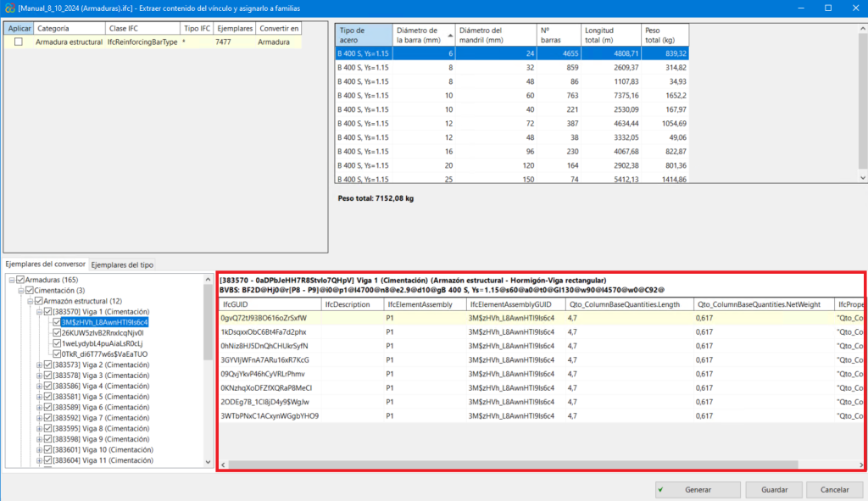
Task: Toggle checkbox for 26KUW5zIvB2RnxIcqNjv0l
Action: pyautogui.click(x=57, y=332)
